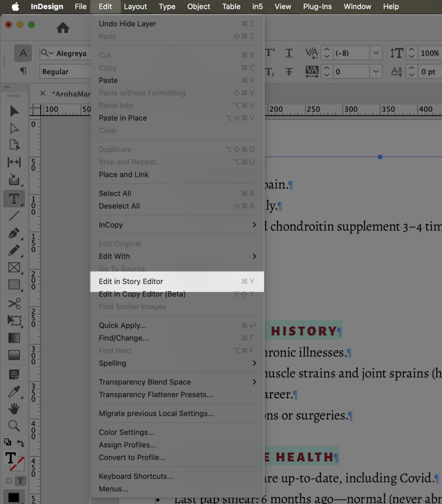Activate the Scissors tool
The width and height of the screenshot is (442, 504).
pos(14,303)
